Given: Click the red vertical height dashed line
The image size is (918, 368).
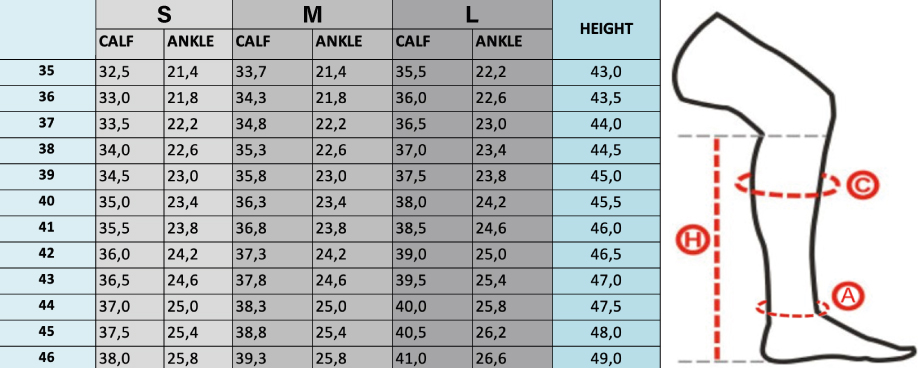Looking at the screenshot, I should (716, 248).
